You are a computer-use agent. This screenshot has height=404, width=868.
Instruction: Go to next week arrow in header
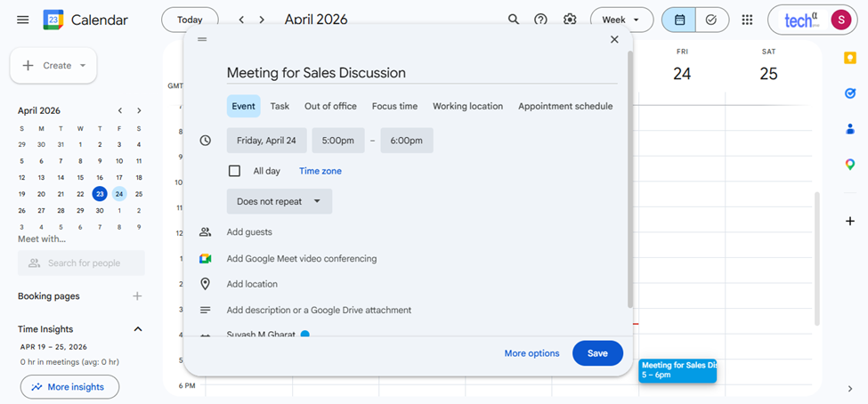click(x=262, y=20)
